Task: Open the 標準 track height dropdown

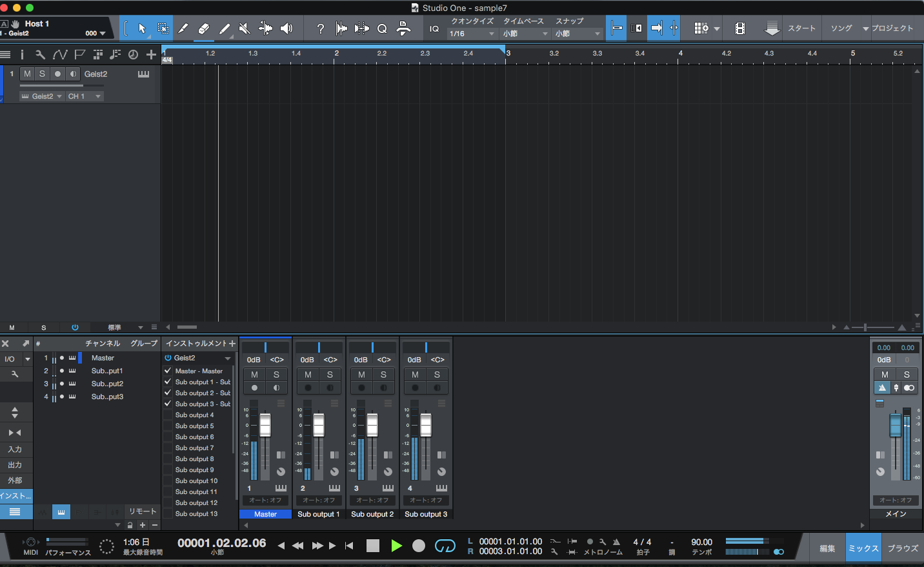Action: click(x=125, y=327)
